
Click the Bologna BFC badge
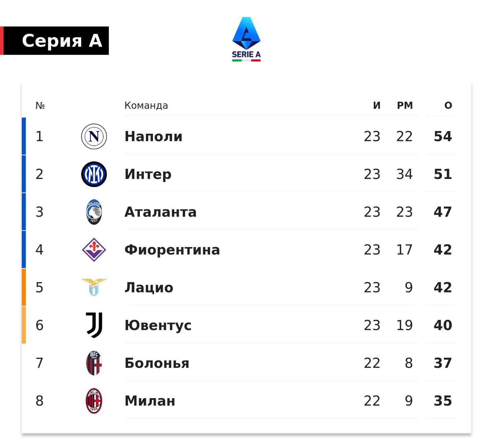click(94, 363)
